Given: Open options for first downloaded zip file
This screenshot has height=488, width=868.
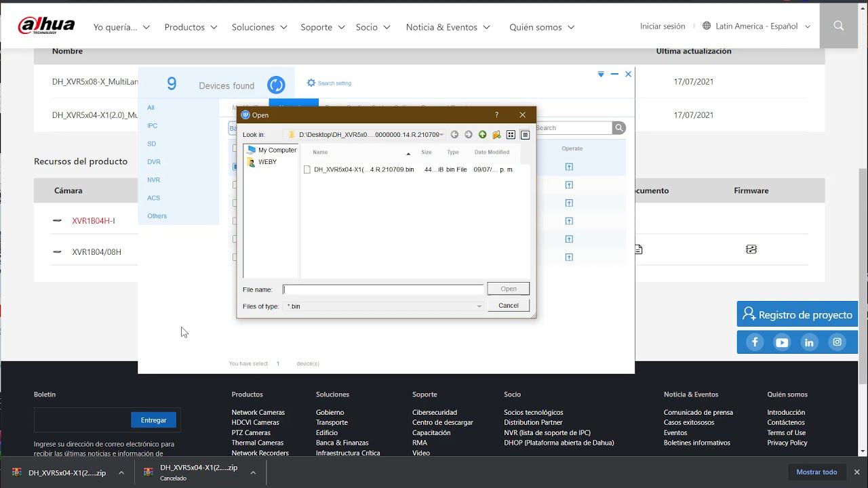Looking at the screenshot, I should (121, 472).
